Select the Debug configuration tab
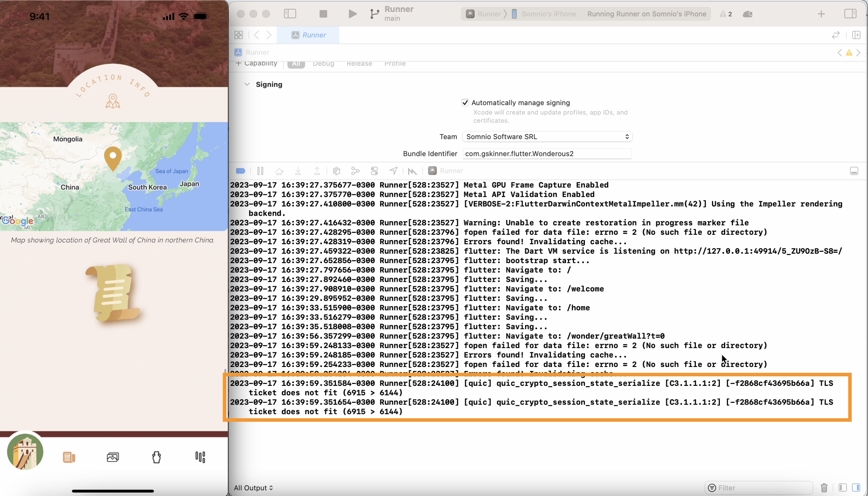 pyautogui.click(x=323, y=64)
